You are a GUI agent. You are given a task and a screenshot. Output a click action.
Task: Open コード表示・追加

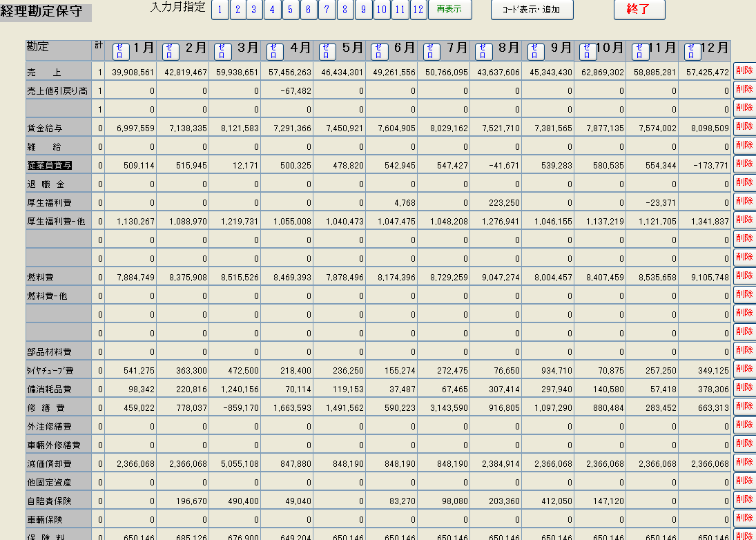click(532, 10)
